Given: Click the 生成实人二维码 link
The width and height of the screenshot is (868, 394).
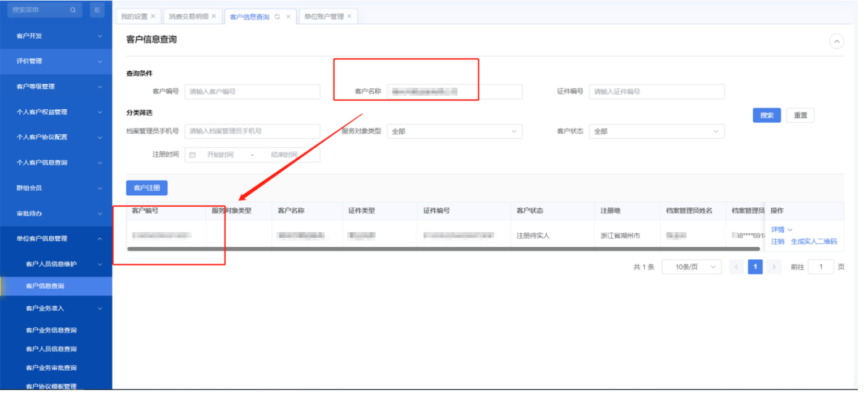Looking at the screenshot, I should coord(814,242).
